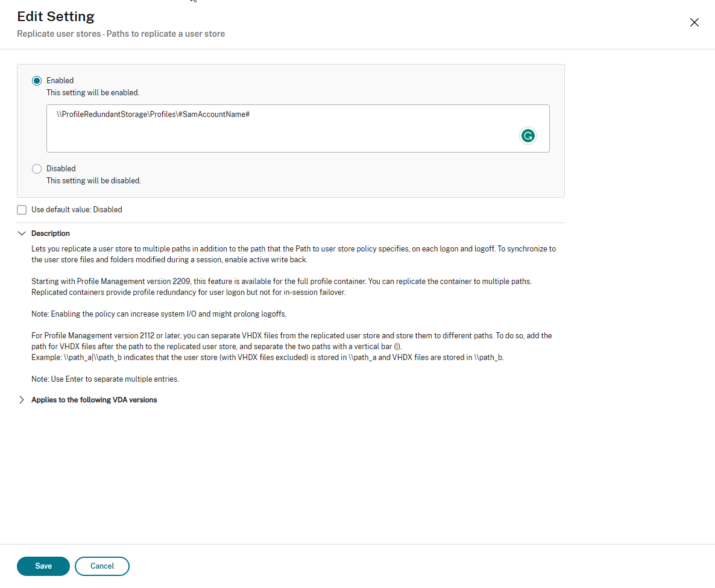Click 'This setting will be enabled.' helper text

point(93,93)
